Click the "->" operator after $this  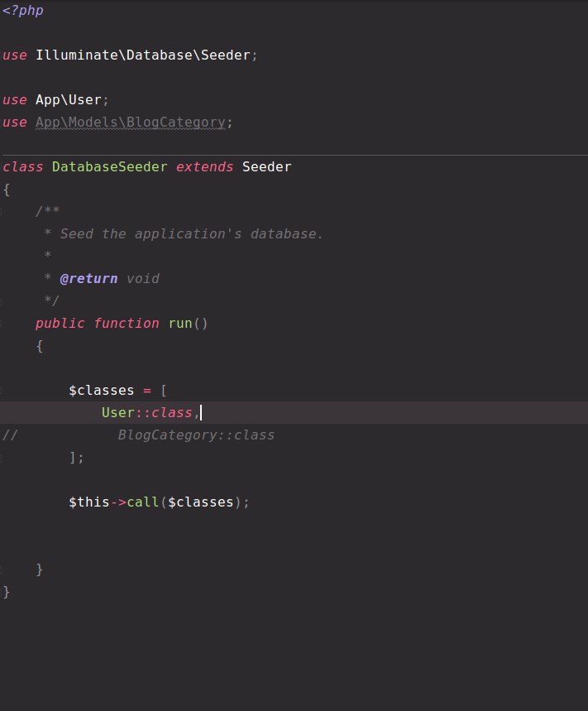click(x=118, y=502)
